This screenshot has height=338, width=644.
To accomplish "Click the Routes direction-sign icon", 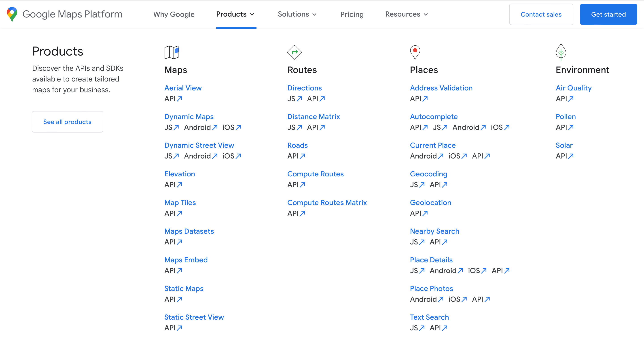I will (294, 52).
